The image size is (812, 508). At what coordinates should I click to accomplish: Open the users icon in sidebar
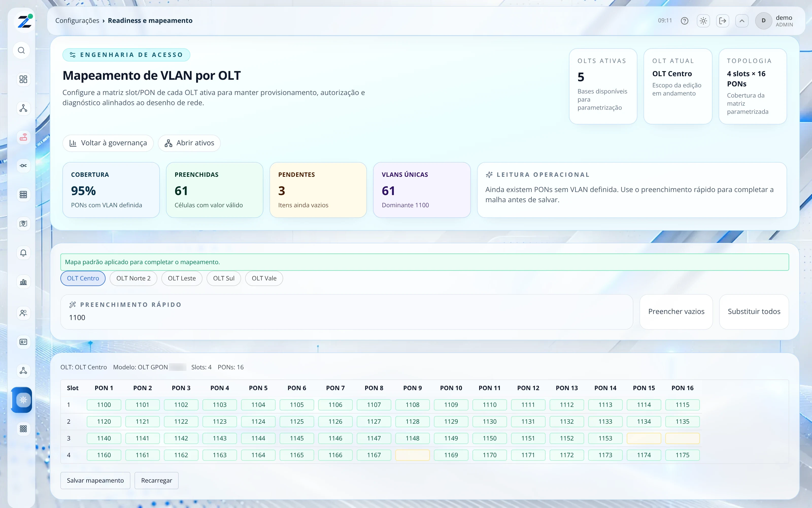[23, 313]
